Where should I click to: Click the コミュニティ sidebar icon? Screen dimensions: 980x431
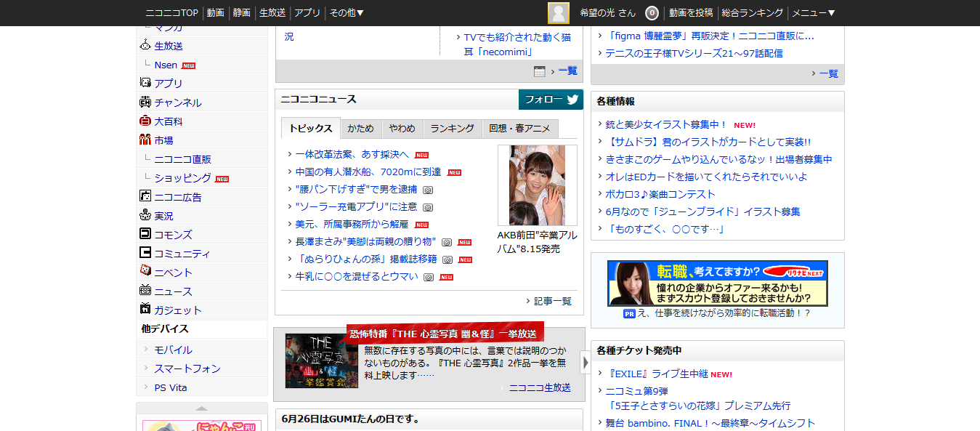145,253
